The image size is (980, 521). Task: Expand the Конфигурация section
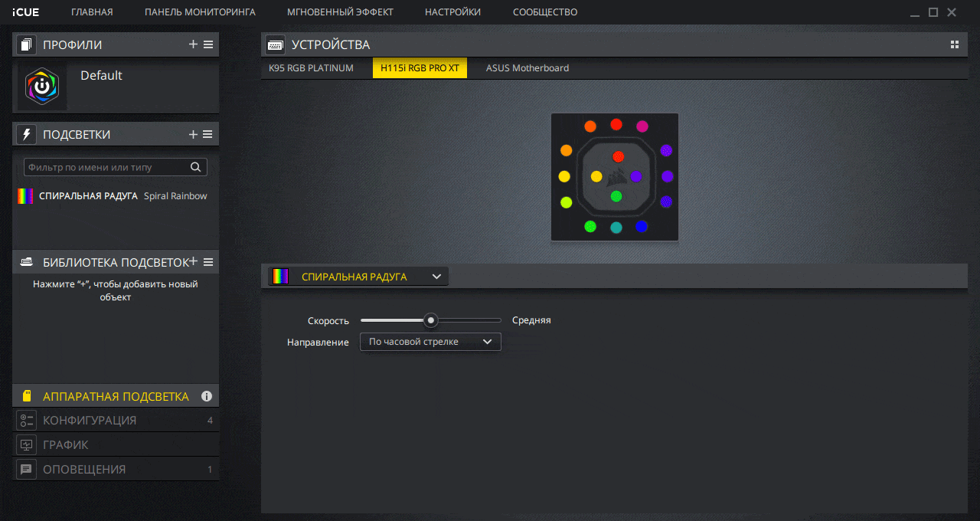[90, 420]
